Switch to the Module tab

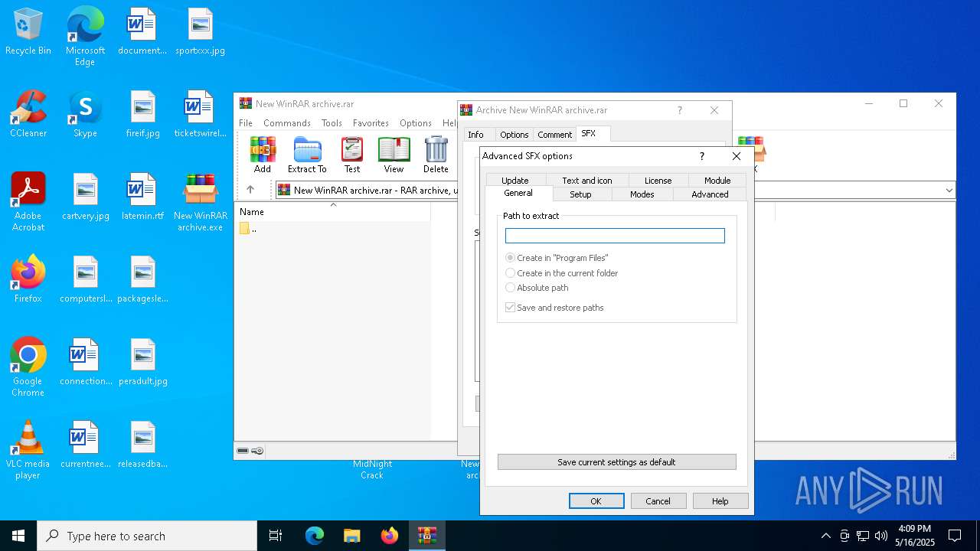pyautogui.click(x=717, y=181)
